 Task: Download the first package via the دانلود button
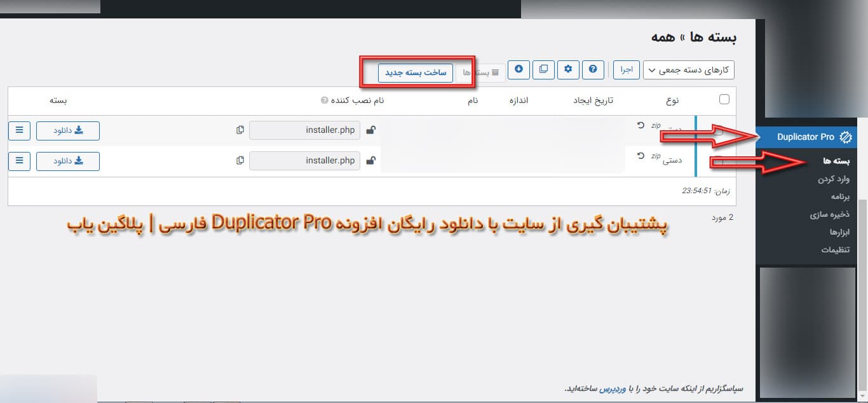click(x=67, y=130)
